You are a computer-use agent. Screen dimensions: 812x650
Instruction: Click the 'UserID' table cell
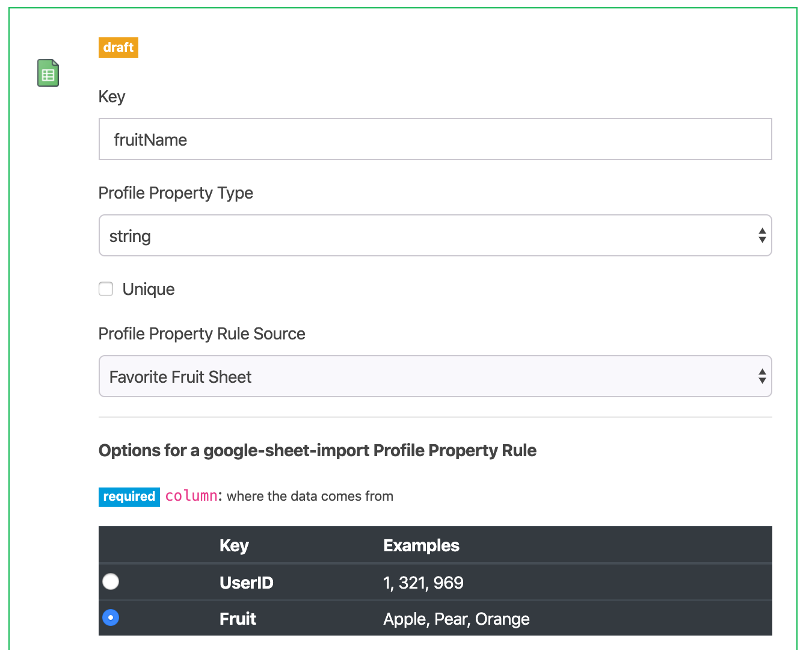[246, 583]
